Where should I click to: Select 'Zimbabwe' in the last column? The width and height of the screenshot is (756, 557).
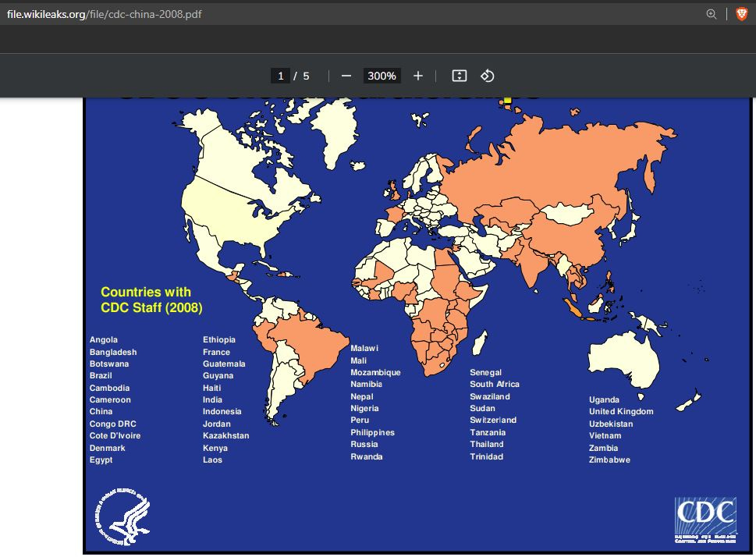coord(609,459)
